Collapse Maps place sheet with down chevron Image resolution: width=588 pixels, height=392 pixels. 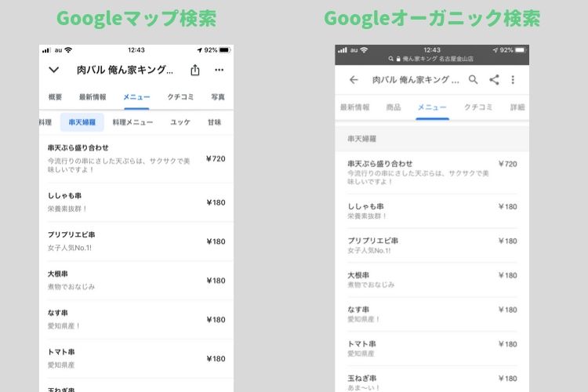coord(53,70)
